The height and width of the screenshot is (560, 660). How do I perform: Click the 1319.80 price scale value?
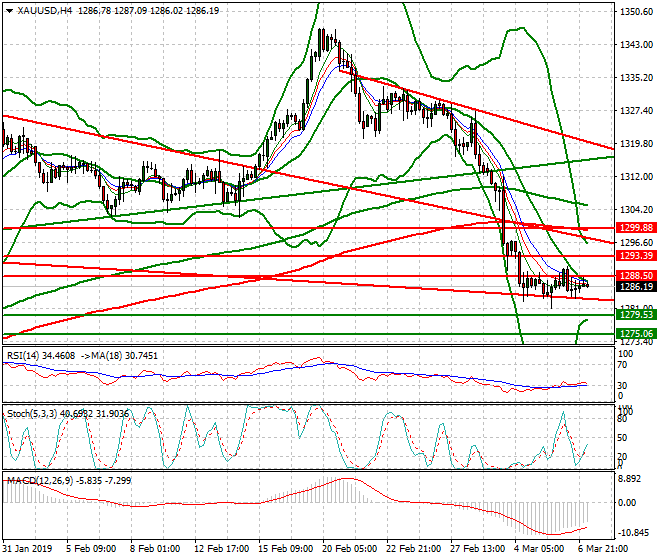(636, 144)
